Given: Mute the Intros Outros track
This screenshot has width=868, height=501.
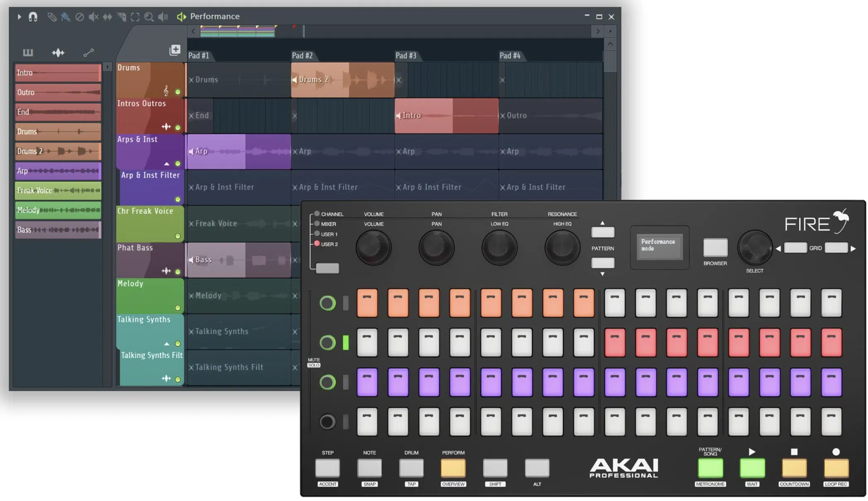Looking at the screenshot, I should tap(178, 127).
